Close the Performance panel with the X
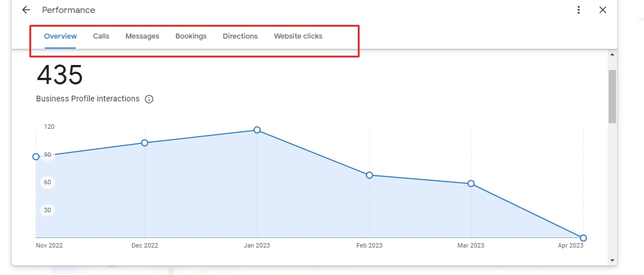The image size is (644, 275). pyautogui.click(x=603, y=10)
